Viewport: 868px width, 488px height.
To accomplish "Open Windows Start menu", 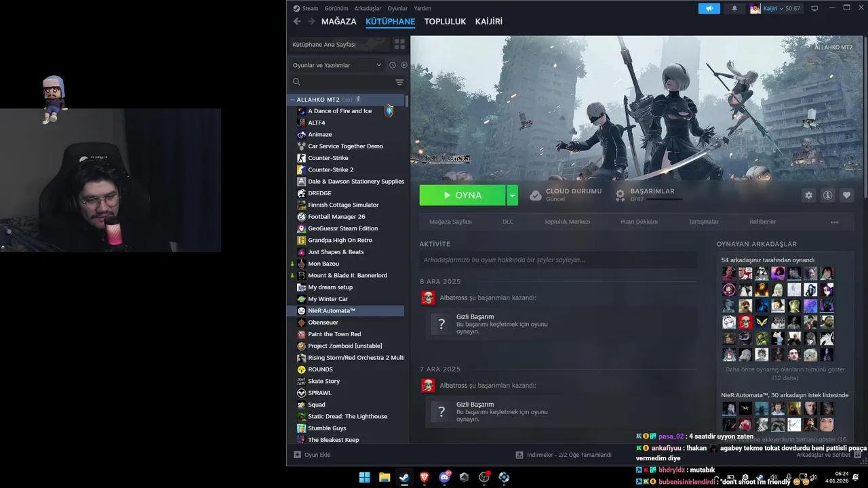I will [364, 477].
